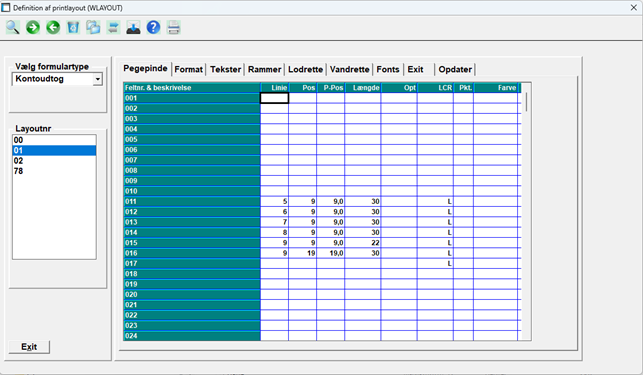
Task: Click the Længde column header
Action: [x=363, y=88]
